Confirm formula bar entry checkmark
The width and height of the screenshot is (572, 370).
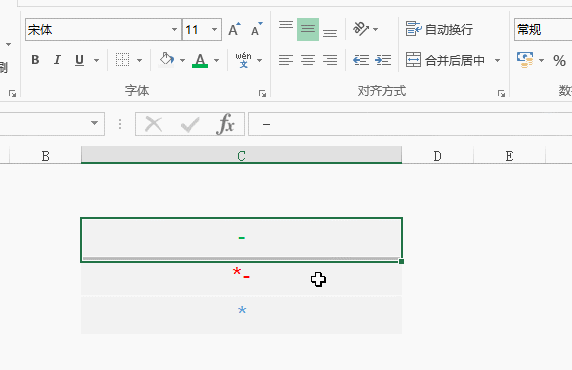pyautogui.click(x=190, y=124)
